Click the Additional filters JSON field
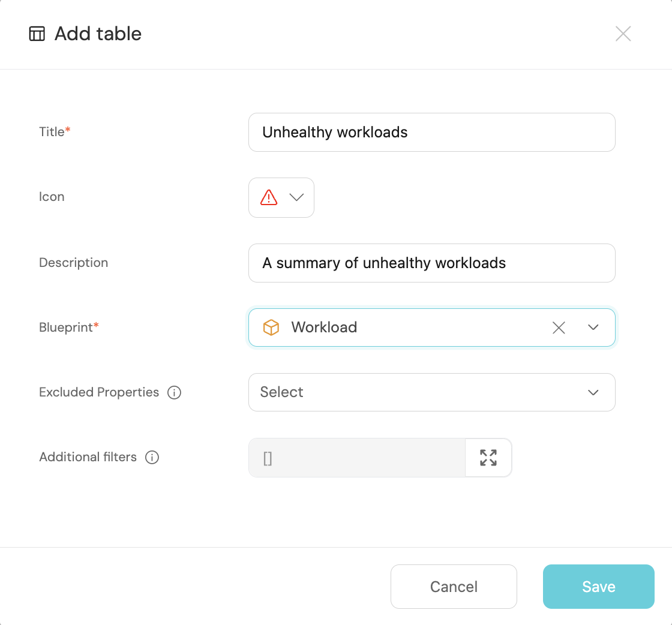This screenshot has height=625, width=672. tap(356, 458)
